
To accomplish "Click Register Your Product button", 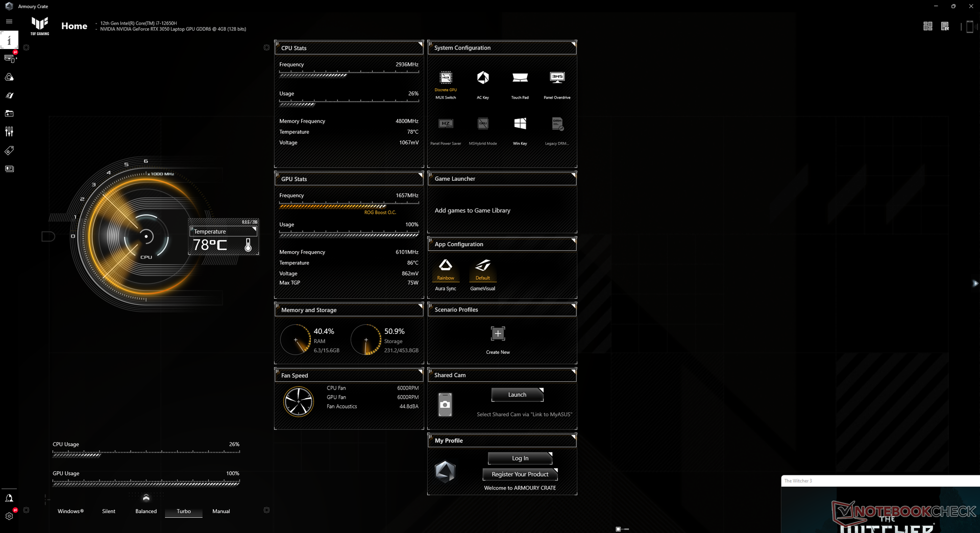I will point(520,474).
